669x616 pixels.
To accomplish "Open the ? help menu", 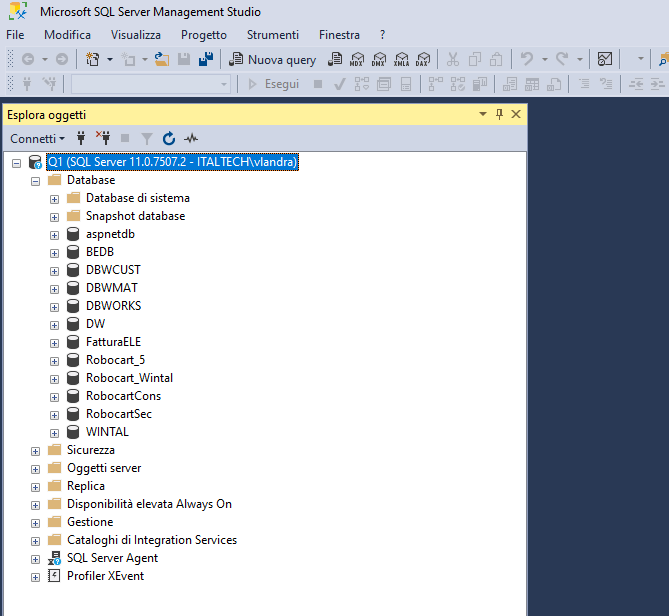I will [382, 35].
